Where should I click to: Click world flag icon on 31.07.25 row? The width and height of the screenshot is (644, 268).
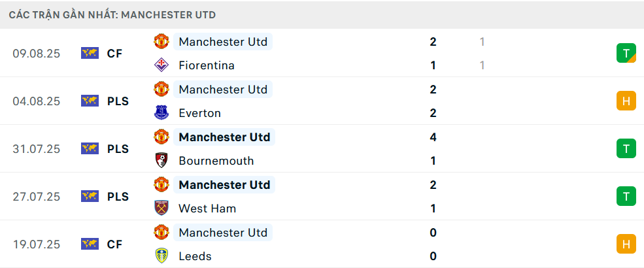[x=90, y=149]
